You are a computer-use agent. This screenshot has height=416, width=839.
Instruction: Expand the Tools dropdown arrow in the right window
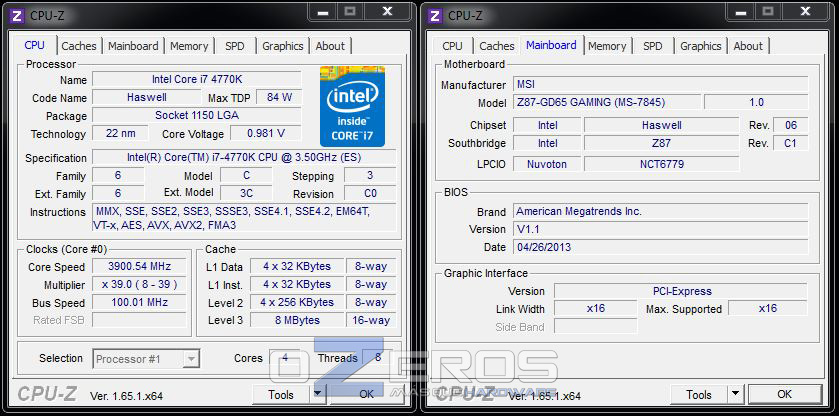736,395
